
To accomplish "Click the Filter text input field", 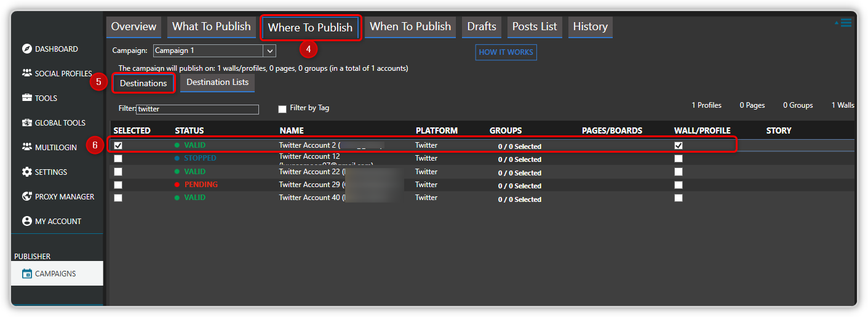I will (197, 109).
